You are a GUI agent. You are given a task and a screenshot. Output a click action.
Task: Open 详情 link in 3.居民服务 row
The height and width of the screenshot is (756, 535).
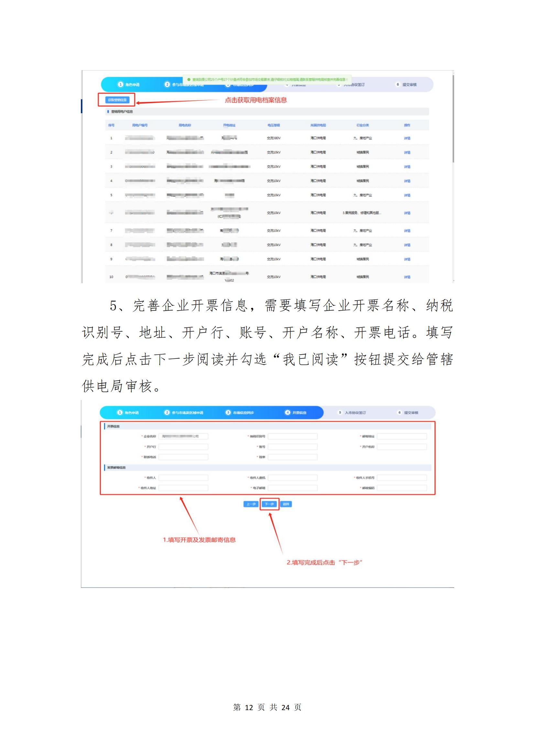tap(407, 213)
